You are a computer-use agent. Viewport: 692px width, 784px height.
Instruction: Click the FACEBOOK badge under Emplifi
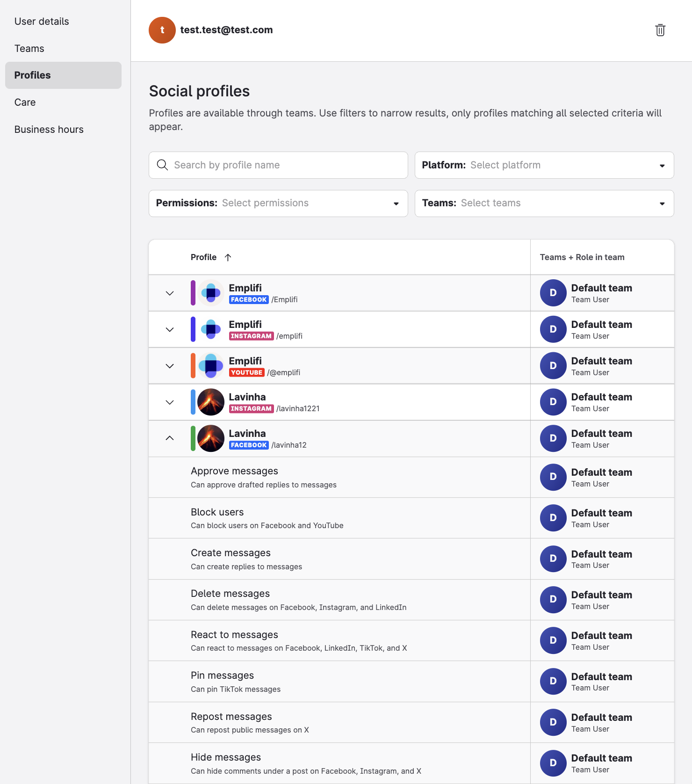coord(249,299)
